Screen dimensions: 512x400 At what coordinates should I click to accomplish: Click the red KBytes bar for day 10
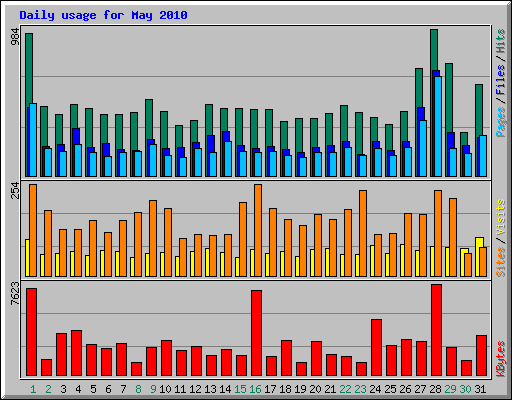pyautogui.click(x=166, y=358)
